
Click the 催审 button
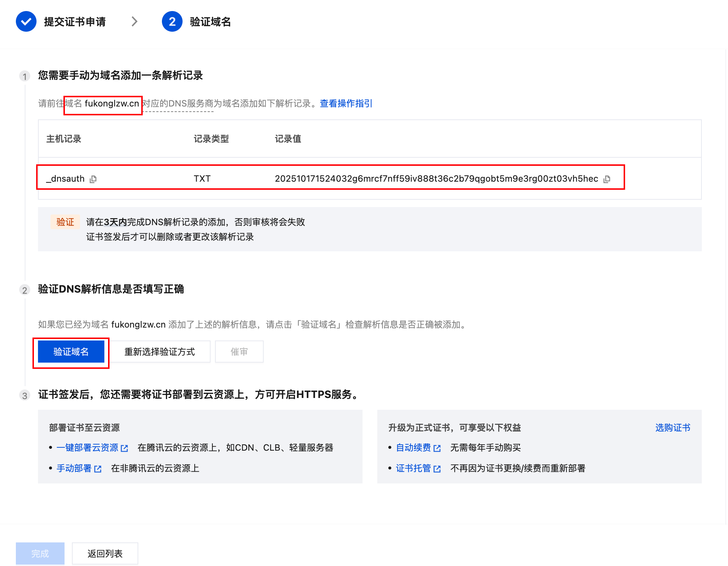pos(239,352)
